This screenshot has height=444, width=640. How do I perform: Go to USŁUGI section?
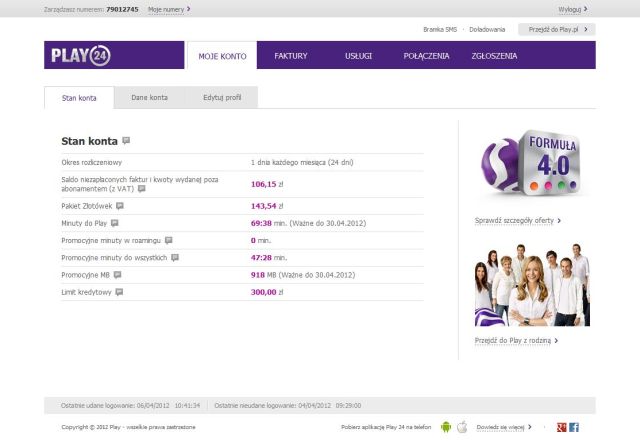click(x=358, y=56)
